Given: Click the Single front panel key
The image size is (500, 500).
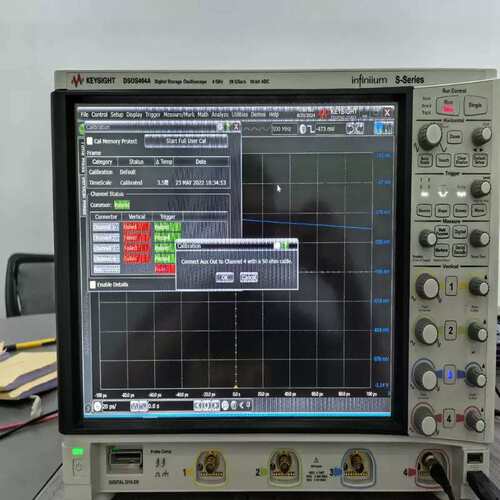Looking at the screenshot, I should [x=475, y=105].
